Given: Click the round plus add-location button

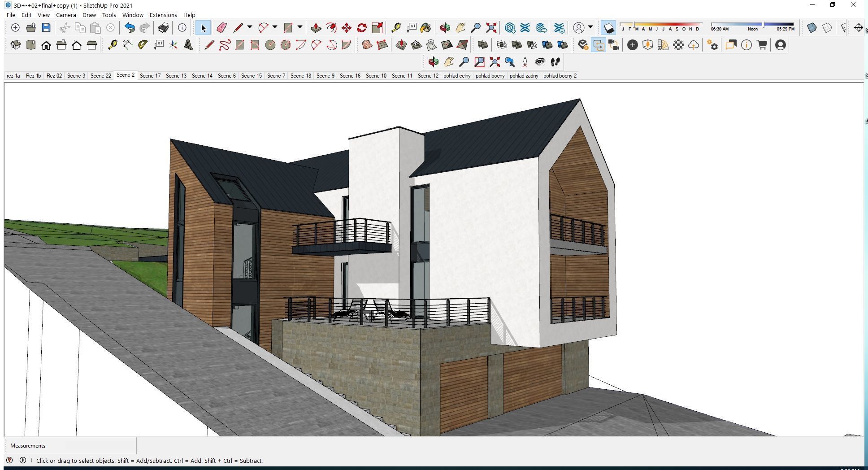Looking at the screenshot, I should [632, 45].
